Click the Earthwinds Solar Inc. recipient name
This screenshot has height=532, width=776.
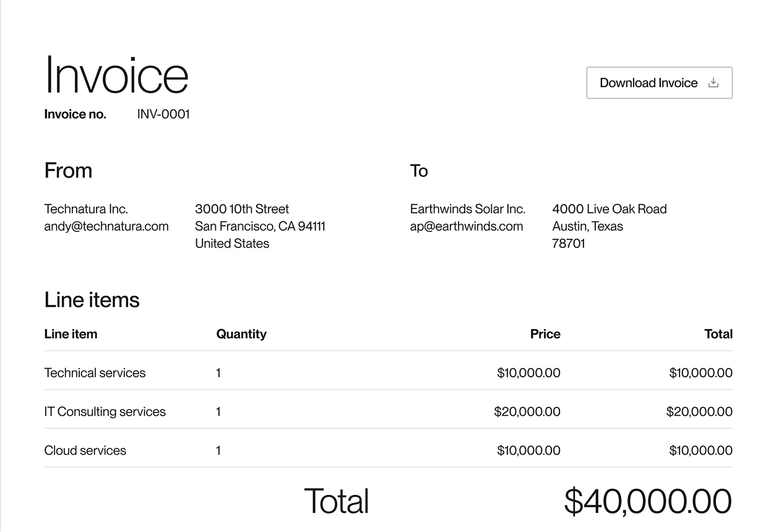(x=468, y=209)
